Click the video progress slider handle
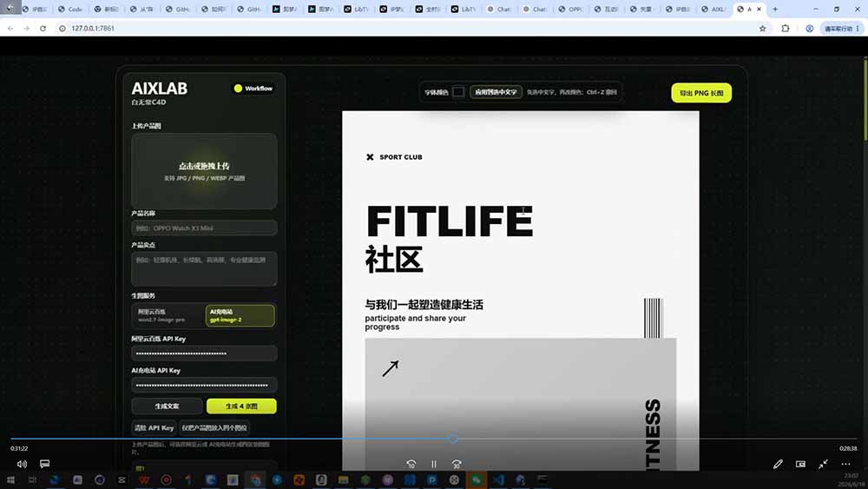The image size is (868, 489). [x=453, y=439]
